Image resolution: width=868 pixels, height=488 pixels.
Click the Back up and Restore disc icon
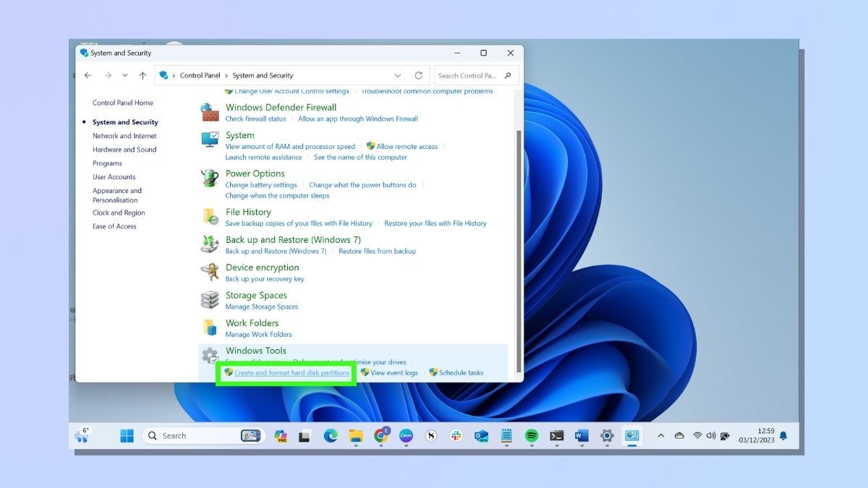210,244
